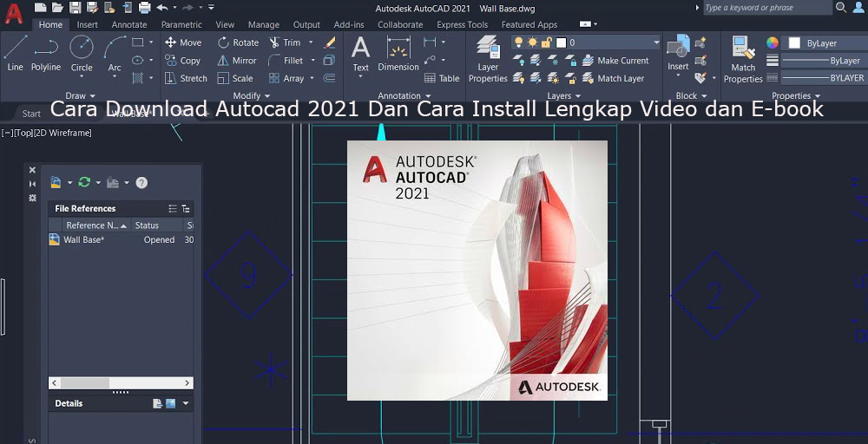Click the Undo arrow icon

pos(162,8)
